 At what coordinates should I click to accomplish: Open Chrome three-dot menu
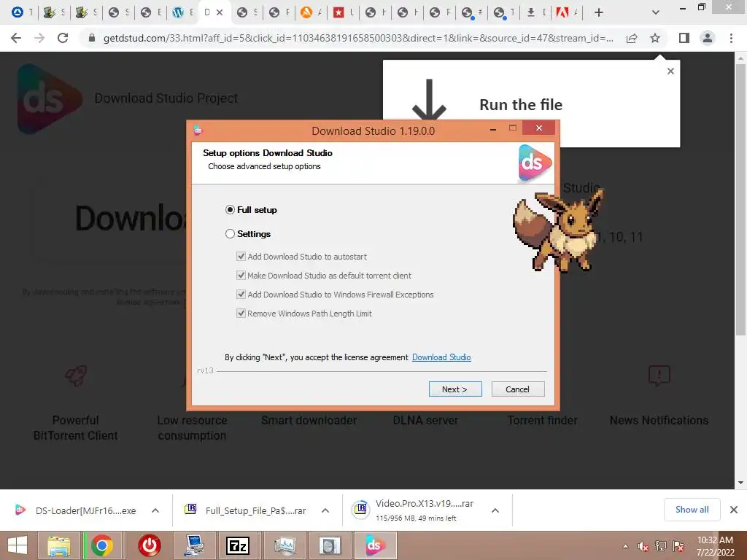pos(731,38)
